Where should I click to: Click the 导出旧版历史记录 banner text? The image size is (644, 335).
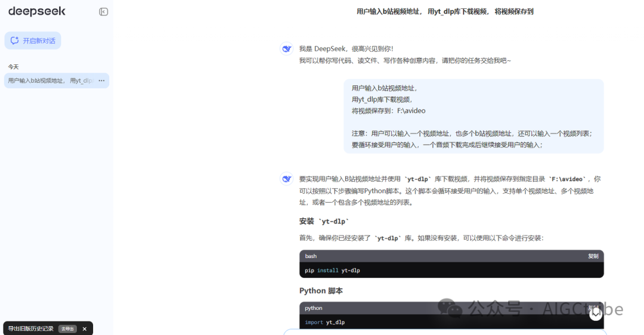(31, 329)
